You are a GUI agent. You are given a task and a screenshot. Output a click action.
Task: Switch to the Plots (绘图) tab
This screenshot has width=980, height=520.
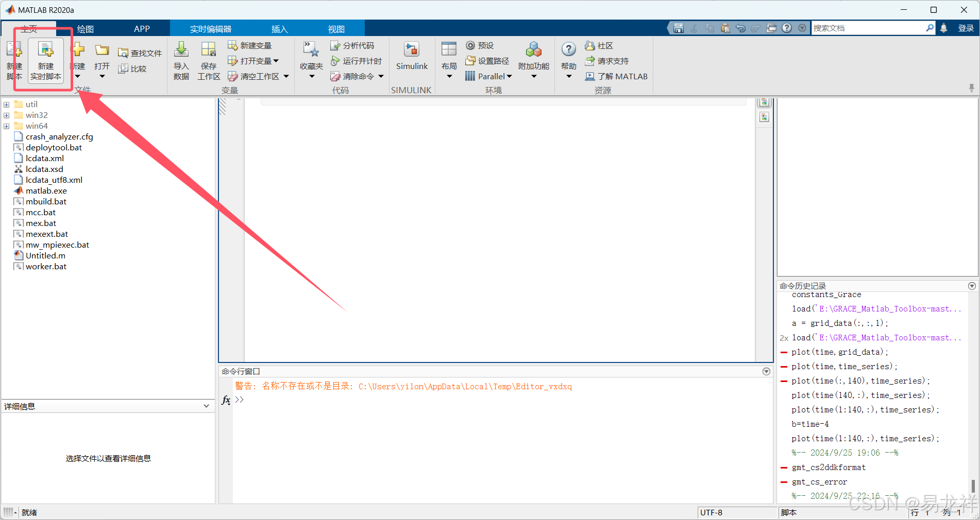(x=85, y=29)
